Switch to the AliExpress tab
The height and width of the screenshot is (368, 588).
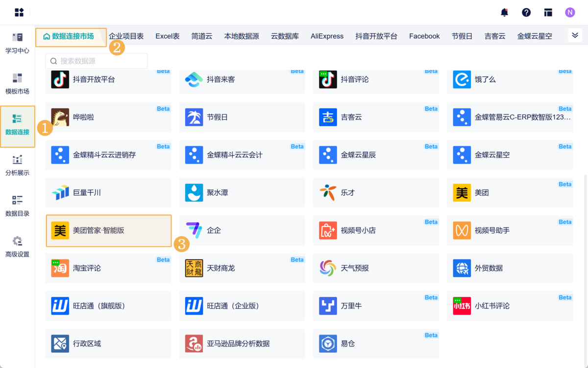point(327,36)
